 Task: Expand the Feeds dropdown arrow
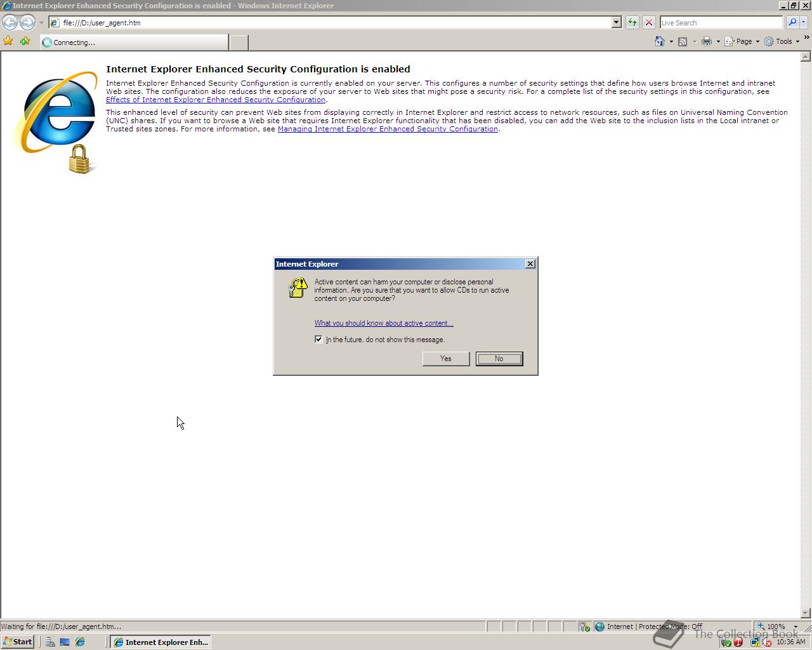[x=695, y=41]
